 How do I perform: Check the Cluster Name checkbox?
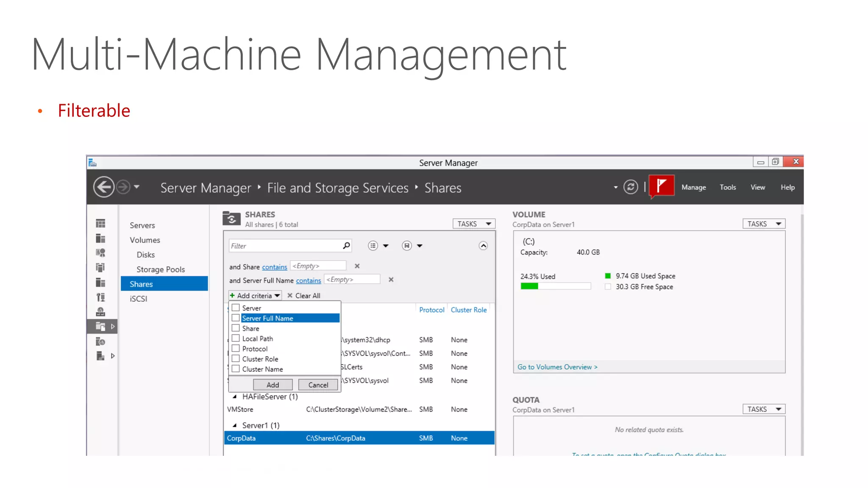click(236, 369)
